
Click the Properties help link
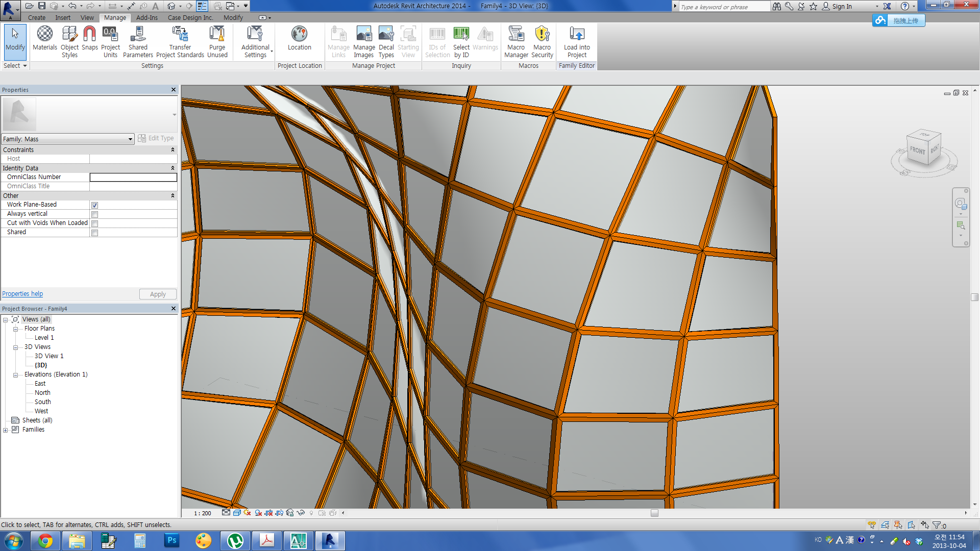[22, 294]
